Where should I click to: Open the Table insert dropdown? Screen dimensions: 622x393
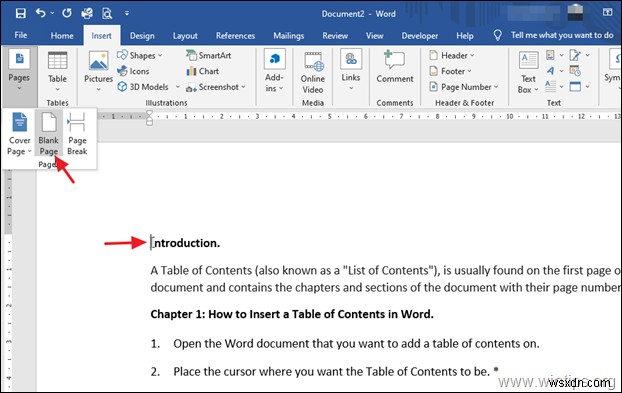tap(58, 72)
